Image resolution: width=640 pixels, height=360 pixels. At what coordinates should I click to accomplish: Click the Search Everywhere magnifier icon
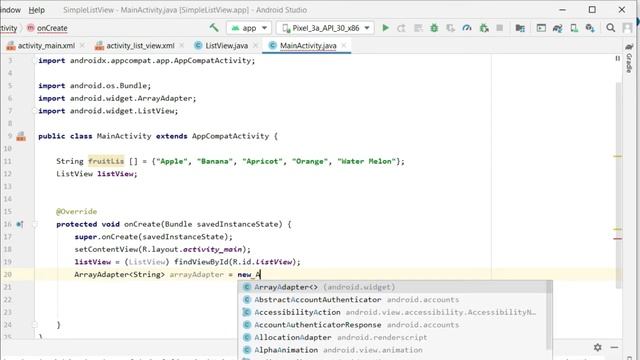coord(611,28)
